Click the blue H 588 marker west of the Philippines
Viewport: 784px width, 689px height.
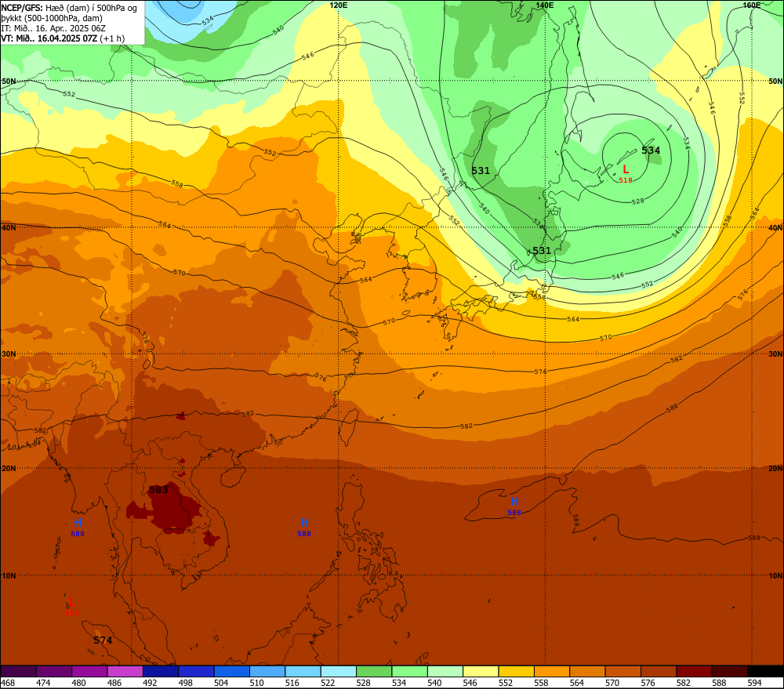click(304, 527)
